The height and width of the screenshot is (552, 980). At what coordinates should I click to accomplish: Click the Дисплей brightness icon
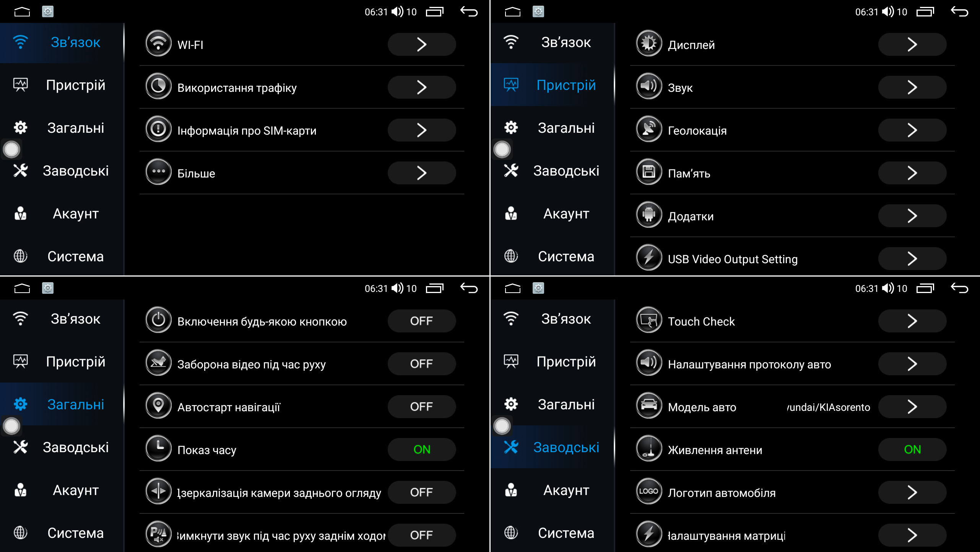(649, 44)
